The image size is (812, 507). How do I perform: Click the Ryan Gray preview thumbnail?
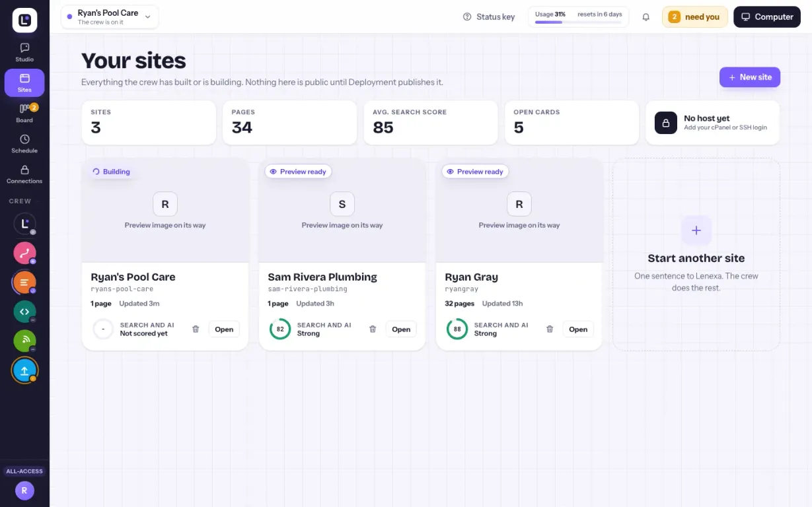tap(519, 211)
